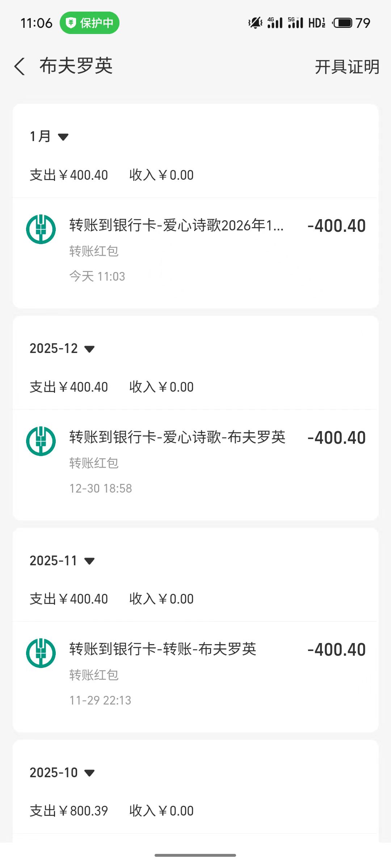Tap the 5G signal strength icon
Image resolution: width=391 pixels, height=868 pixels.
pyautogui.click(x=295, y=23)
